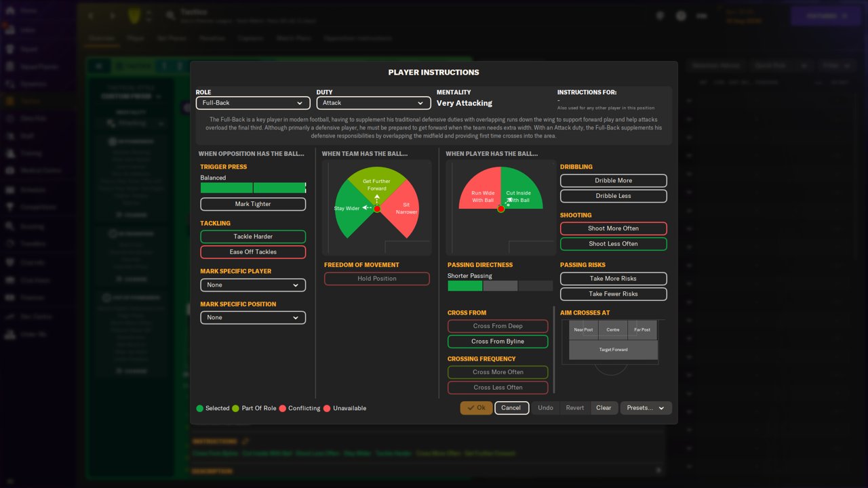The width and height of the screenshot is (868, 488).
Task: Open the Duty dropdown showing Attack
Action: tap(374, 103)
